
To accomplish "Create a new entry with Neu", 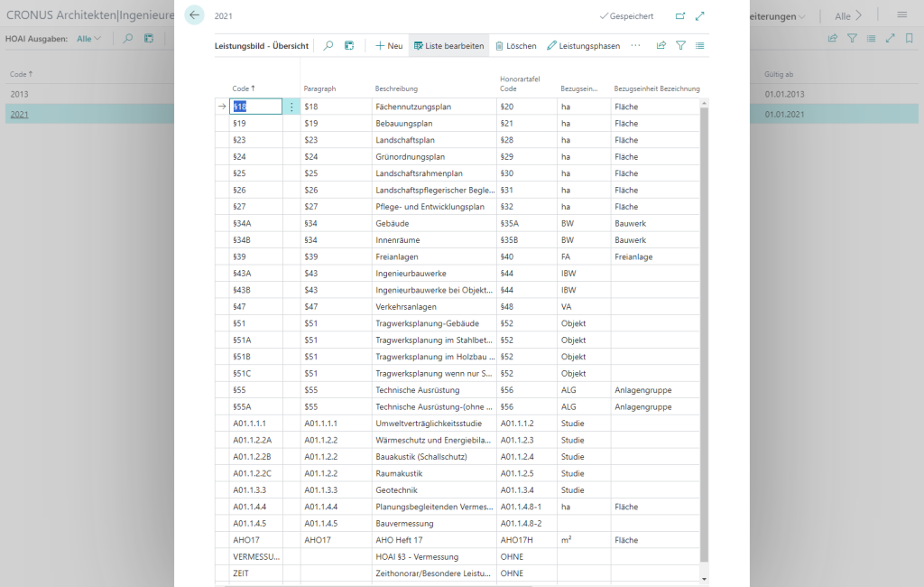I will coord(389,45).
